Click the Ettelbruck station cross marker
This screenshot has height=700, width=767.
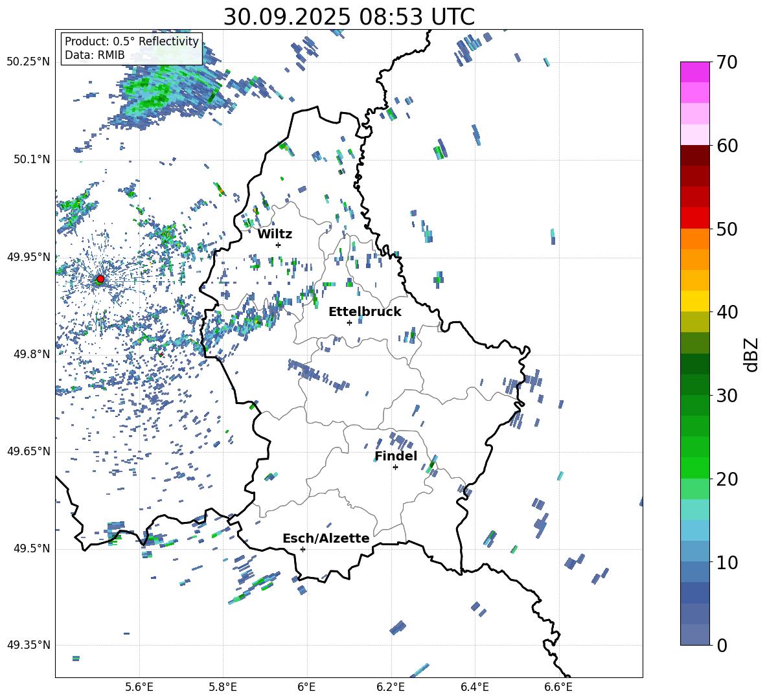point(349,322)
